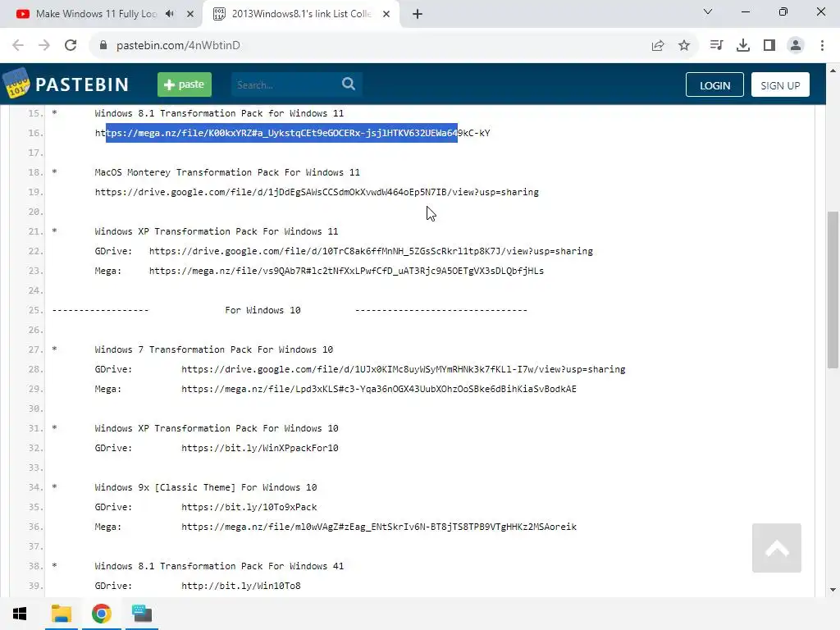Click the Chrome icon in the taskbar
Viewport: 840px width, 630px height.
[x=101, y=614]
